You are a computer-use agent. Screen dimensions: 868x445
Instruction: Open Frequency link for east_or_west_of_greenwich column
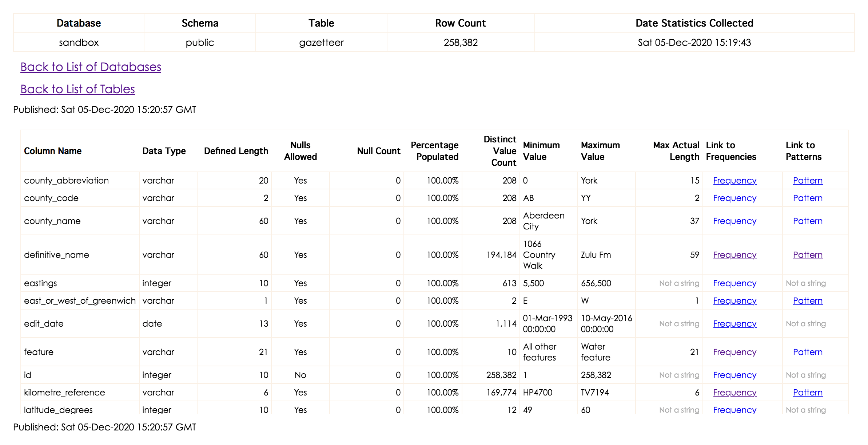tap(734, 300)
